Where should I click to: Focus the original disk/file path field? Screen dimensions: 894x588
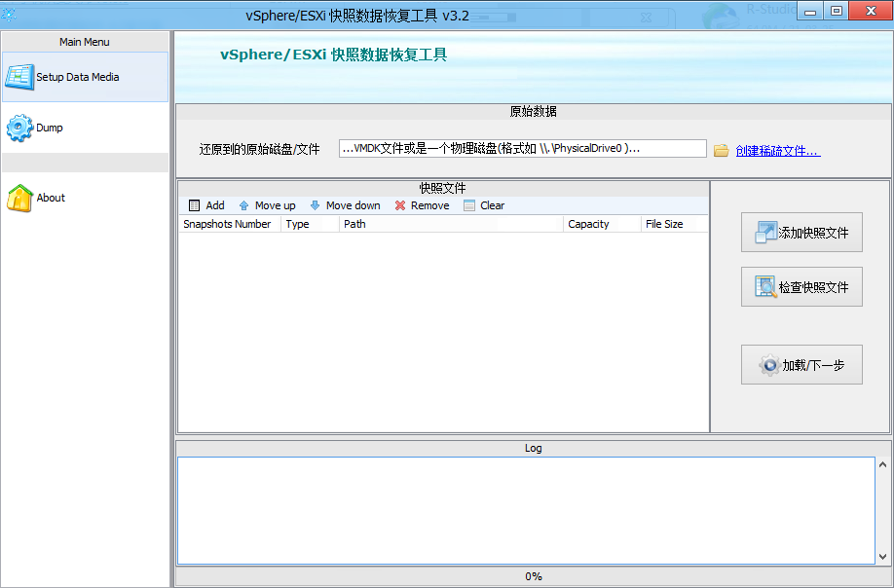523,149
